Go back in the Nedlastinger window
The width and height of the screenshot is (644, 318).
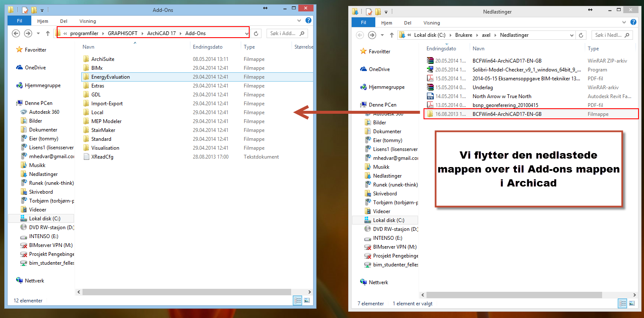(x=360, y=35)
